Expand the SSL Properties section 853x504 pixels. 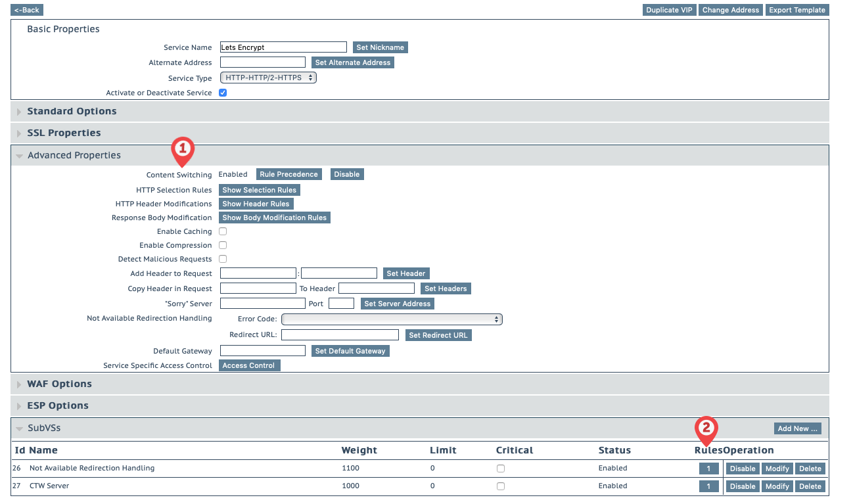click(x=64, y=133)
